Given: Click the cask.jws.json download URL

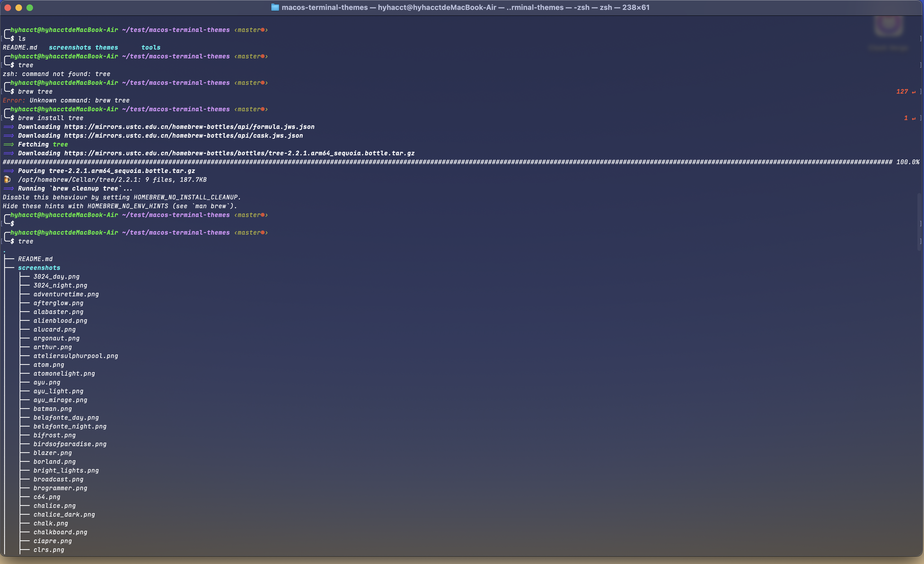Looking at the screenshot, I should click(184, 135).
